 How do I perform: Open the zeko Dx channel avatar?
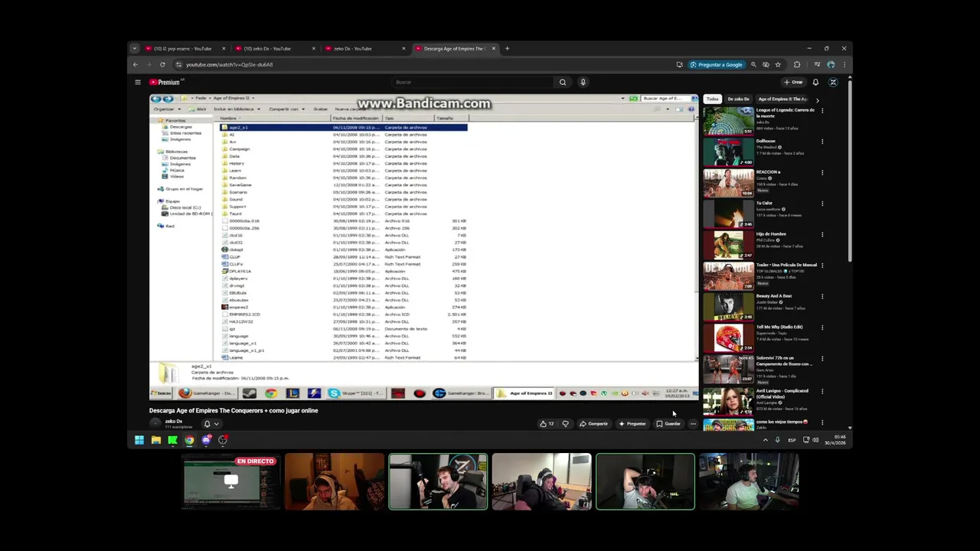pos(155,423)
